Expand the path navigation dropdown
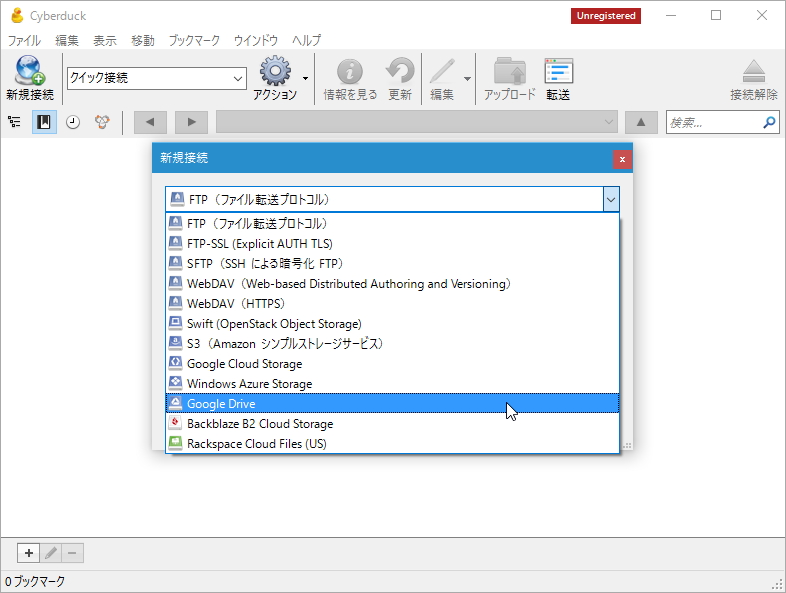Screen dimensions: 786x593 pyautogui.click(x=609, y=122)
